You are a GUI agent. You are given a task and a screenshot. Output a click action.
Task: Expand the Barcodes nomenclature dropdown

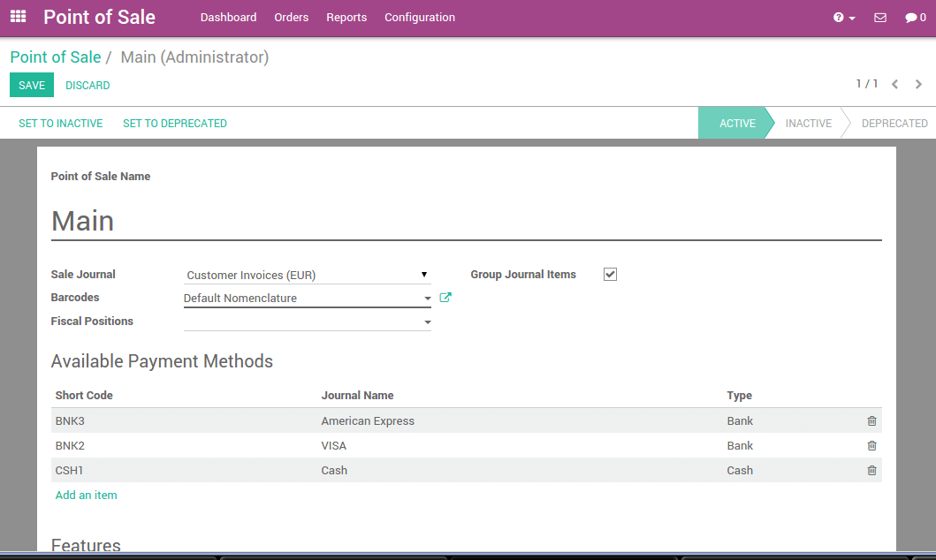coord(428,299)
